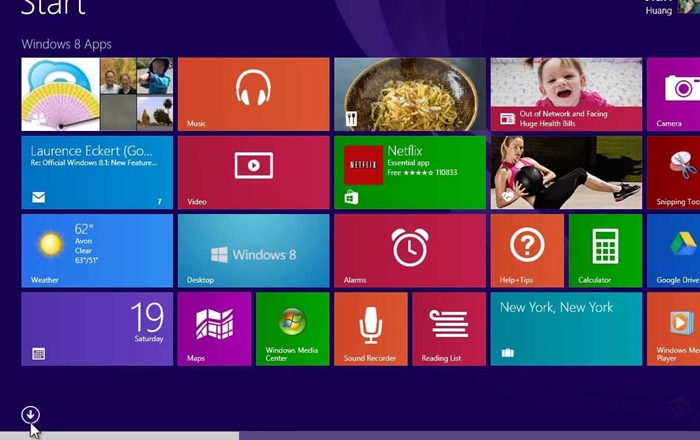Open the Travel tile New York, New York
The height and width of the screenshot is (440, 700).
pyautogui.click(x=566, y=329)
